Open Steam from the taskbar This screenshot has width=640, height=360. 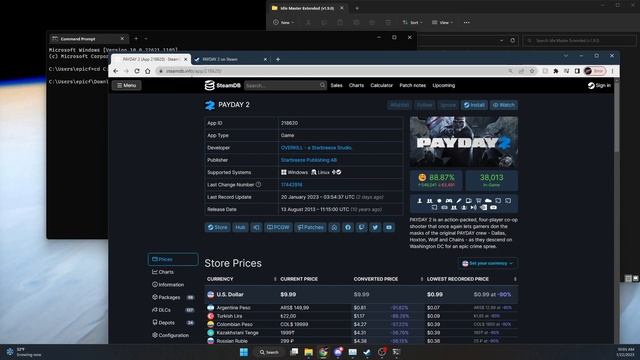pyautogui.click(x=367, y=352)
